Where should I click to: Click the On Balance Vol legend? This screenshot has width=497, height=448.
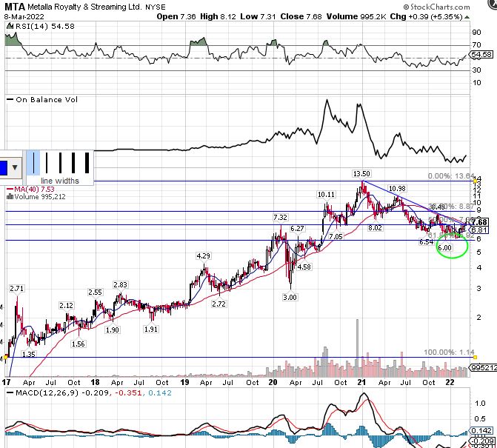point(42,99)
